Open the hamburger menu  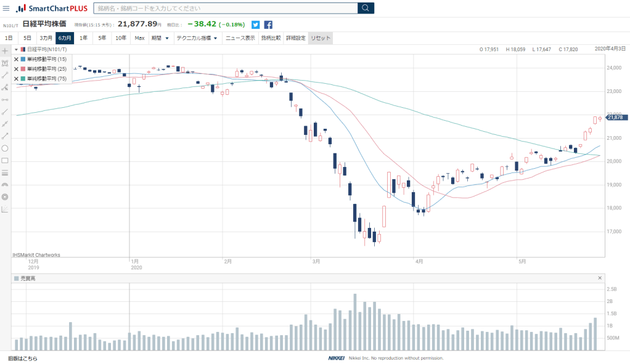click(6, 9)
